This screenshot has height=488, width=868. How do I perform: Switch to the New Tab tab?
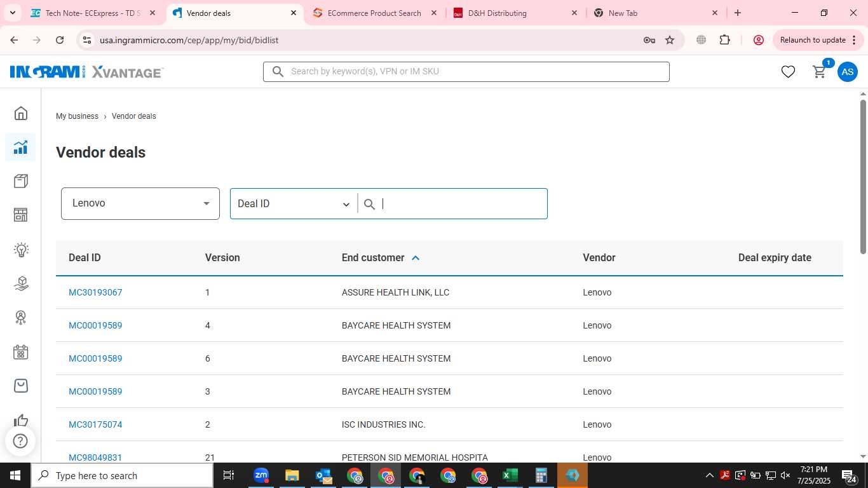coord(656,13)
